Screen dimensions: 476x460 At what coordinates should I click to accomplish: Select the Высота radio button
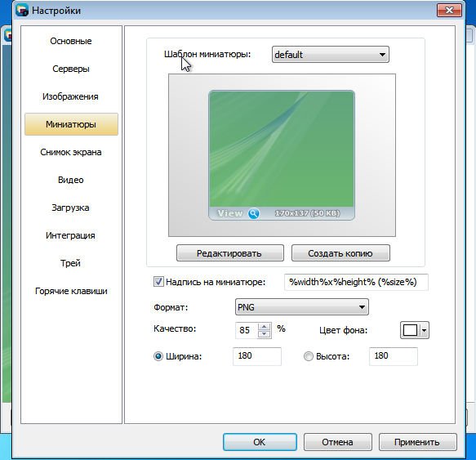tap(309, 356)
